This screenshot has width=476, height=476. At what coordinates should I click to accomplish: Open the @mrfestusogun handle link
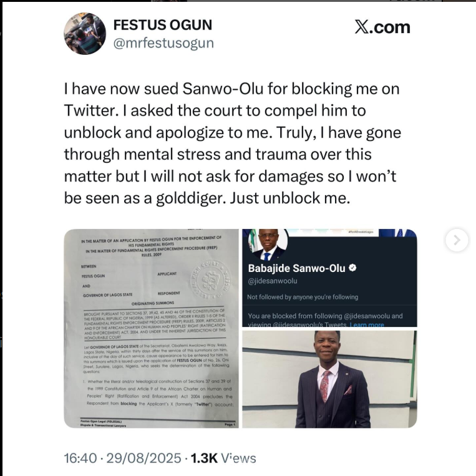pyautogui.click(x=163, y=43)
